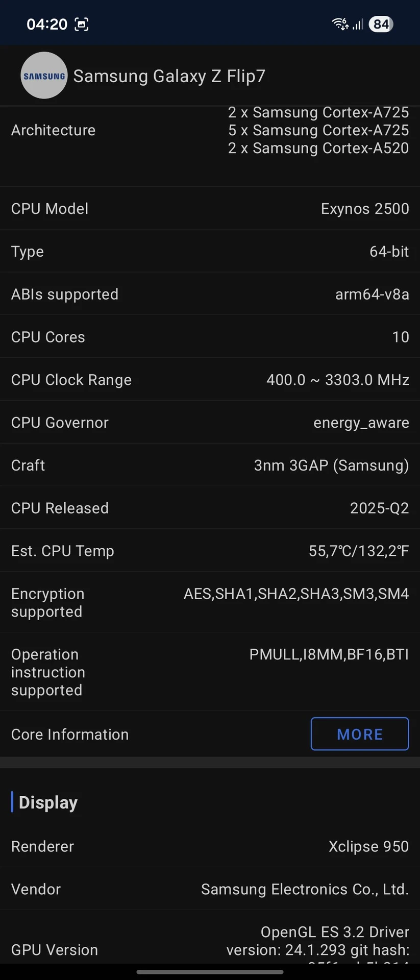
Task: Select the CPU Cores row
Action: point(210,337)
